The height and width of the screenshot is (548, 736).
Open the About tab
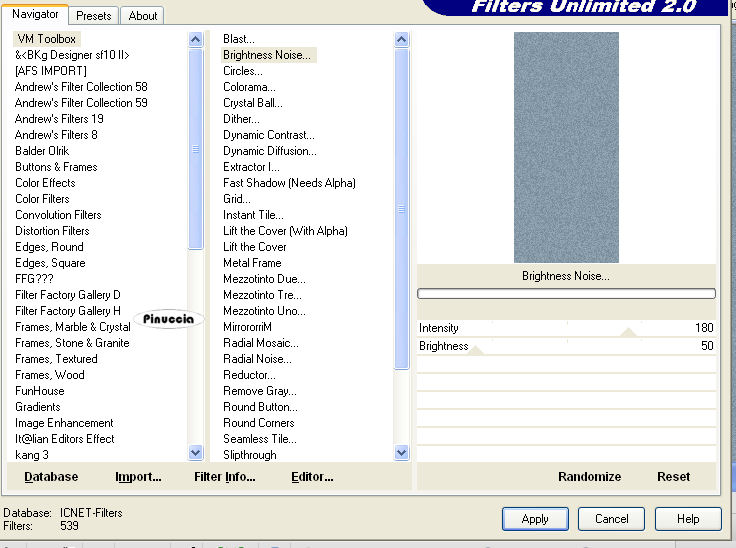tap(143, 15)
